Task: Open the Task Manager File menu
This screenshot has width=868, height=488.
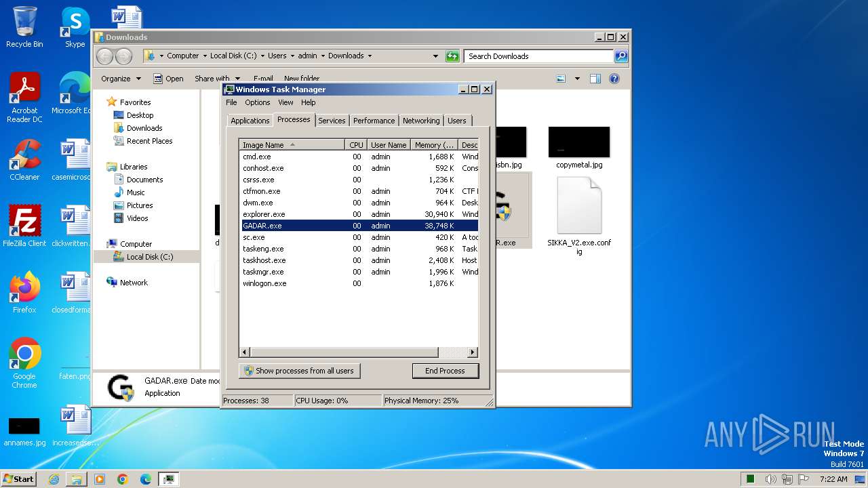Action: click(x=231, y=102)
